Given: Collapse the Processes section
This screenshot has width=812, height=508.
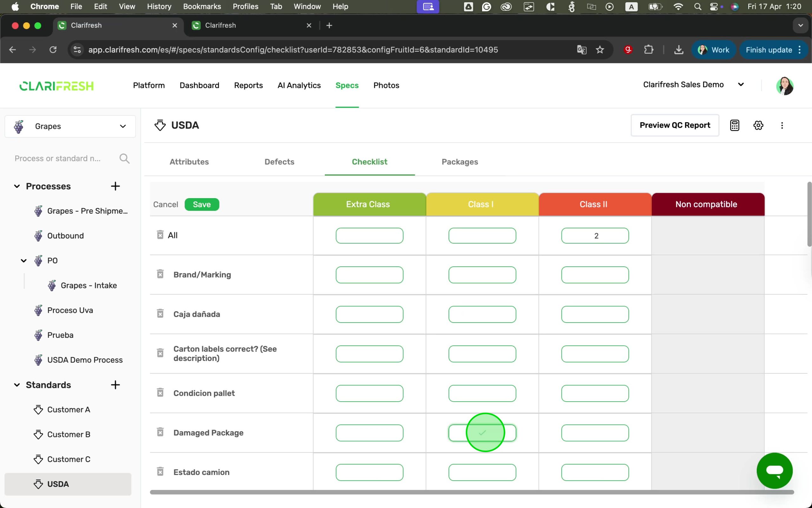Looking at the screenshot, I should (17, 186).
